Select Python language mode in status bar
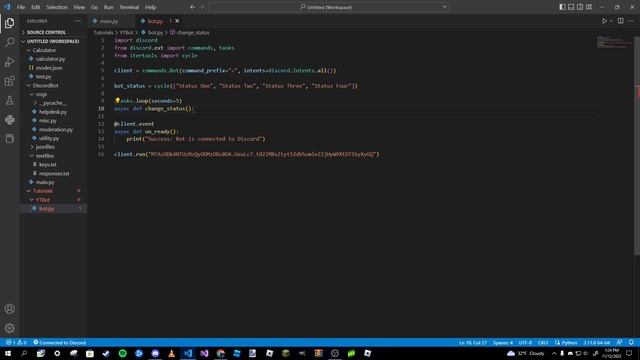The height and width of the screenshot is (360, 640). [566, 342]
